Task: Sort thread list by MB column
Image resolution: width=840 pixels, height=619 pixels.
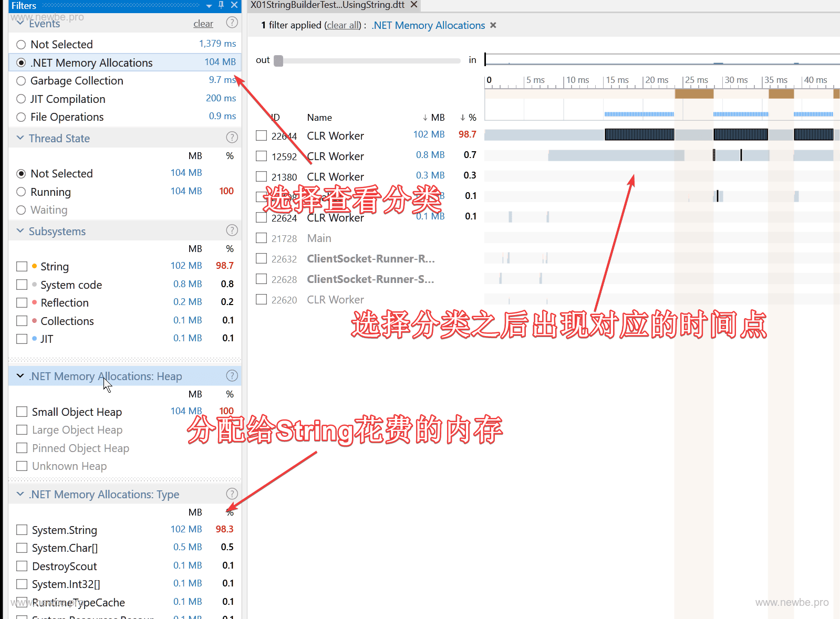Action: pyautogui.click(x=434, y=118)
